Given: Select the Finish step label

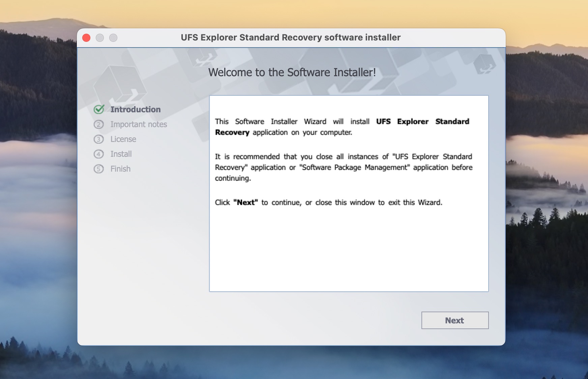Looking at the screenshot, I should (120, 169).
